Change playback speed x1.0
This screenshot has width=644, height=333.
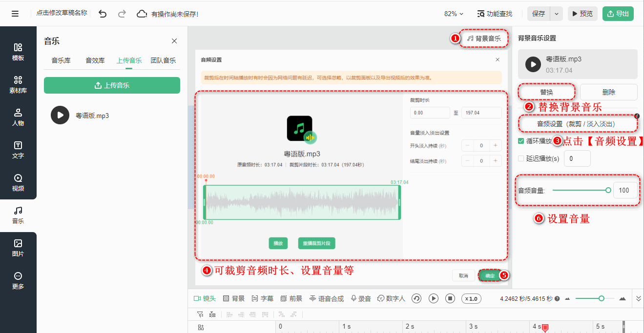click(x=471, y=298)
